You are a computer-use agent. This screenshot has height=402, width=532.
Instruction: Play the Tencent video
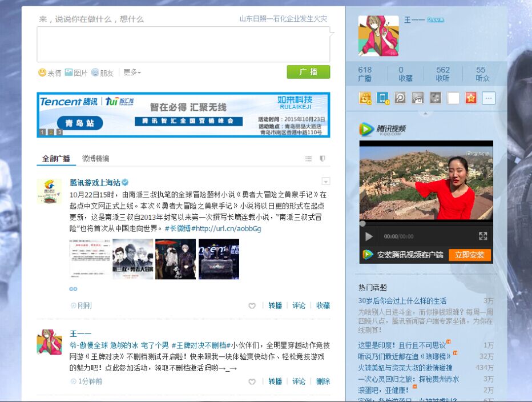pyautogui.click(x=369, y=236)
